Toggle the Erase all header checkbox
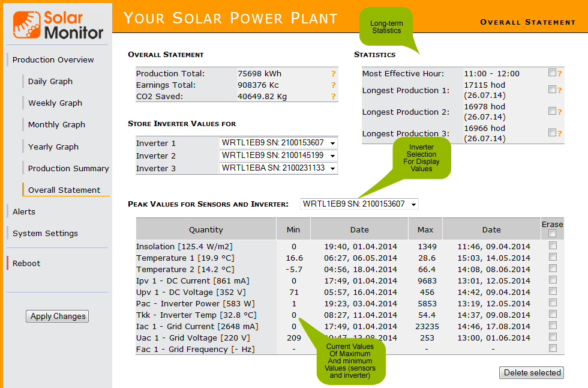Screen dimensions: 588x388 (553, 234)
